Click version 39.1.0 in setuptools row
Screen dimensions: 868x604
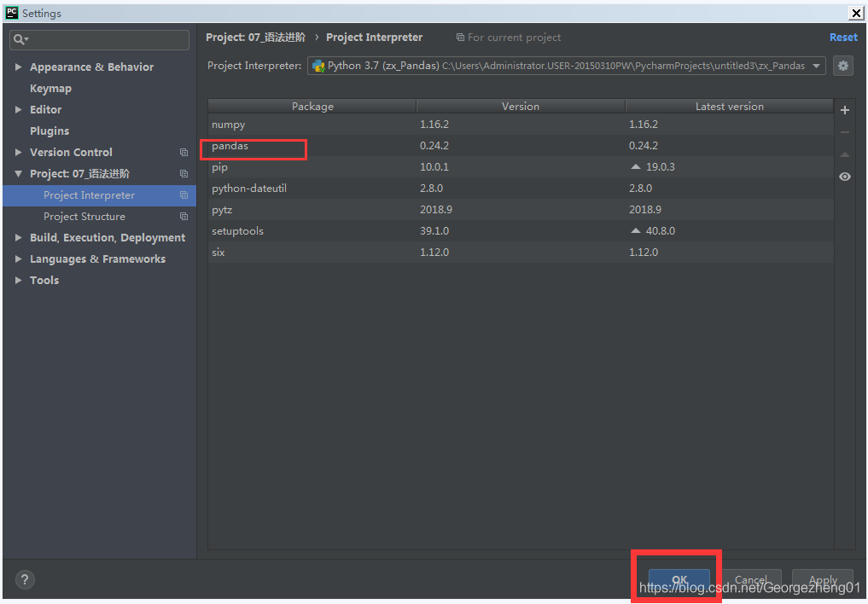click(434, 230)
